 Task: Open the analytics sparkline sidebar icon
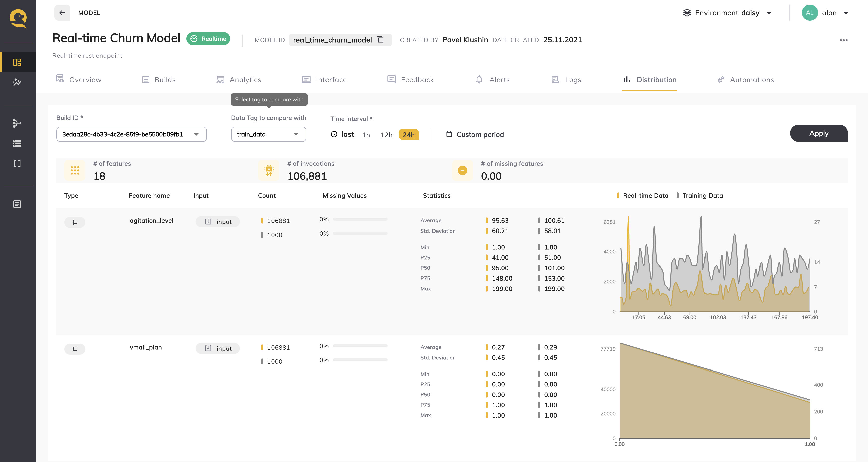[17, 82]
